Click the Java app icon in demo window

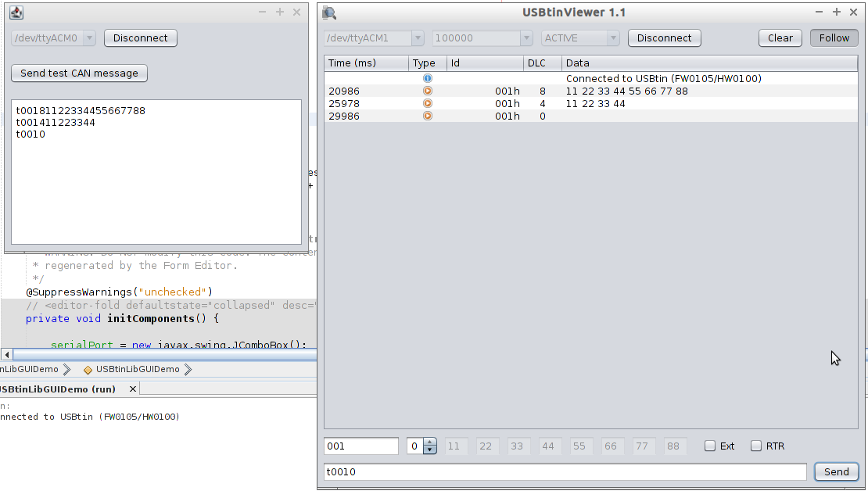(x=16, y=13)
